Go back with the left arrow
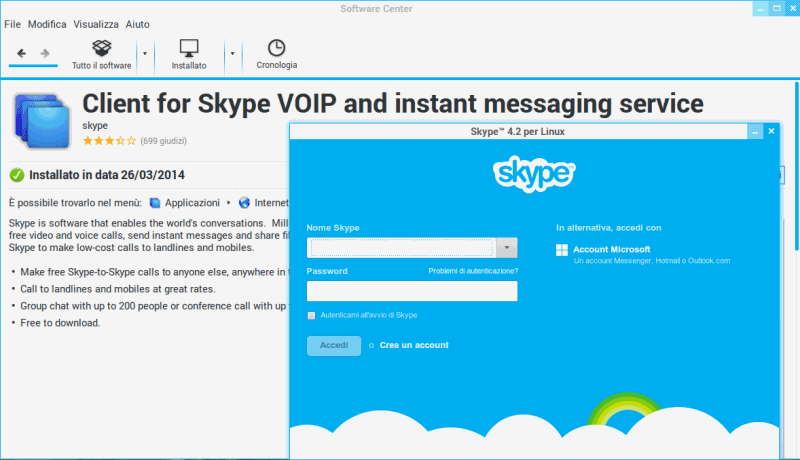The height and width of the screenshot is (460, 800). pos(21,53)
